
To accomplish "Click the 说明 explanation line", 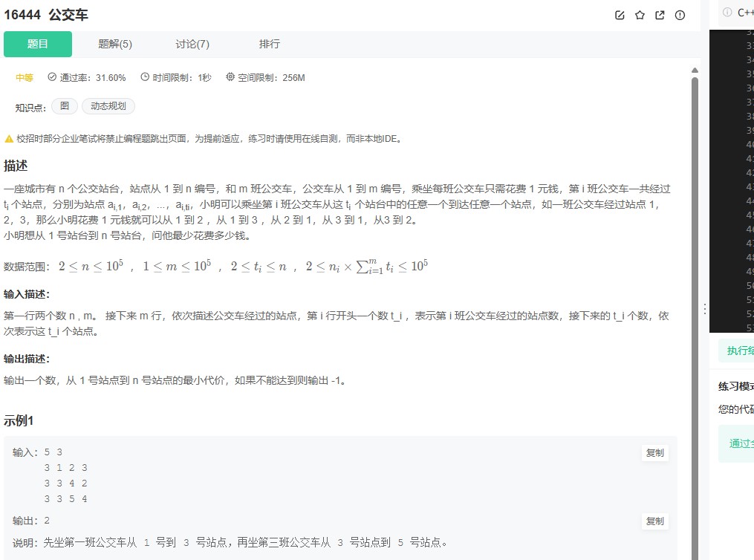I will click(x=230, y=543).
